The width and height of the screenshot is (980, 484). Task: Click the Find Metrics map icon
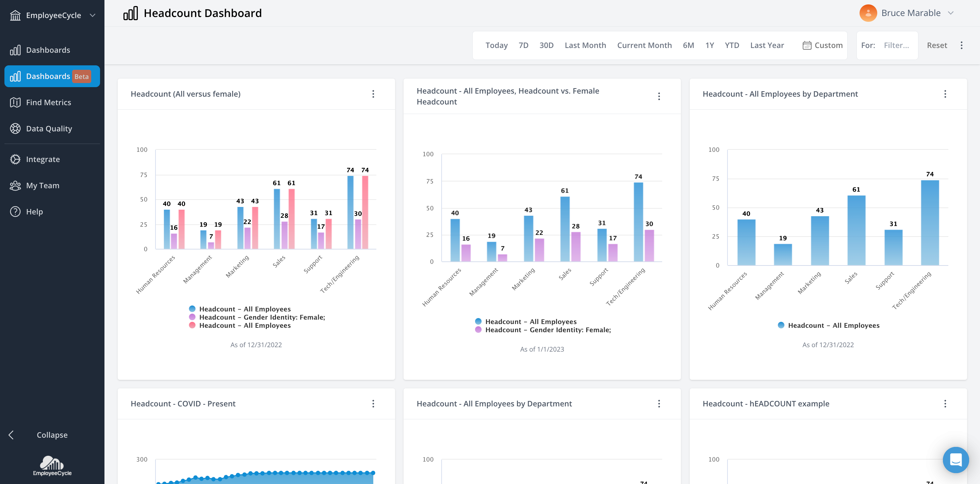15,102
